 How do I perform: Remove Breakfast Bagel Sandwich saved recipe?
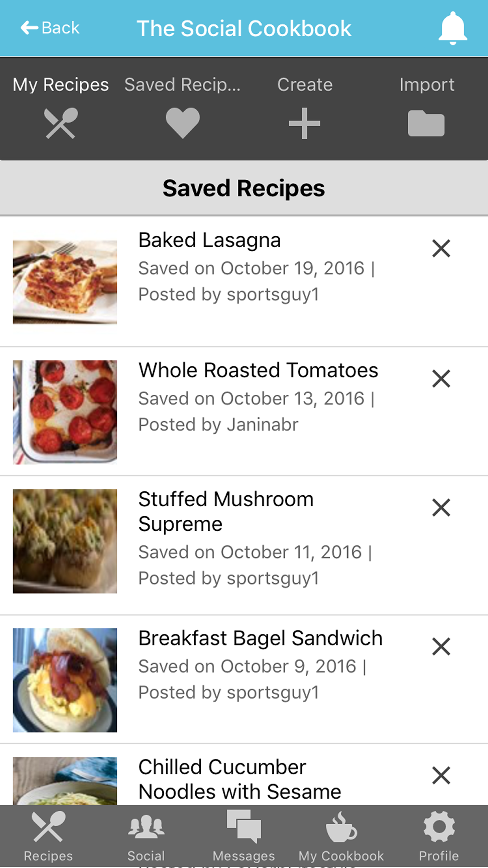(441, 647)
